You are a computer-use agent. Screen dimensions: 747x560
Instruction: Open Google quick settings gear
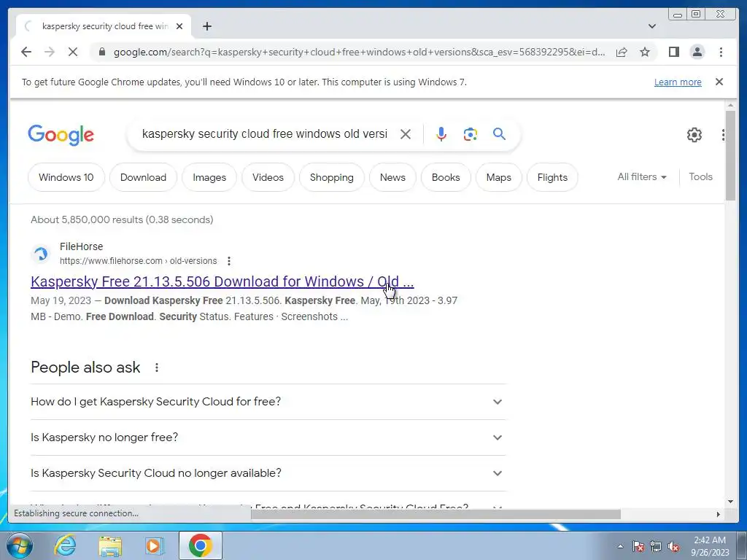tap(694, 135)
